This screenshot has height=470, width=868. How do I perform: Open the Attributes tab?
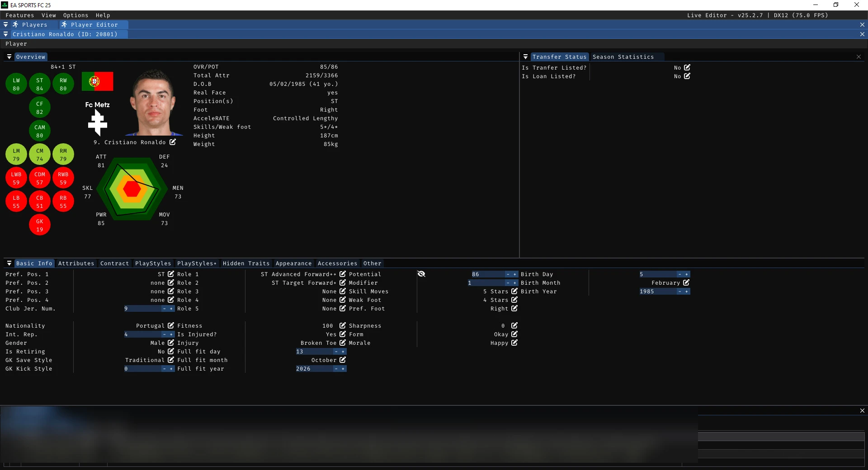pyautogui.click(x=76, y=263)
